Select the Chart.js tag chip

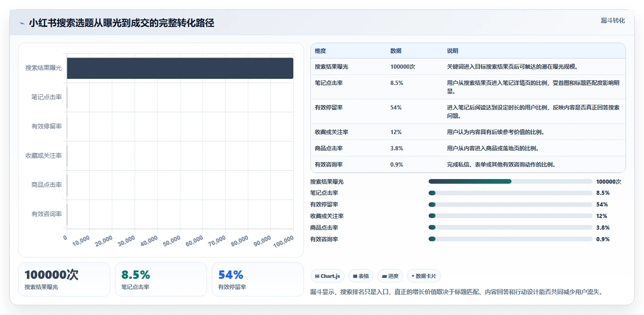pos(328,276)
